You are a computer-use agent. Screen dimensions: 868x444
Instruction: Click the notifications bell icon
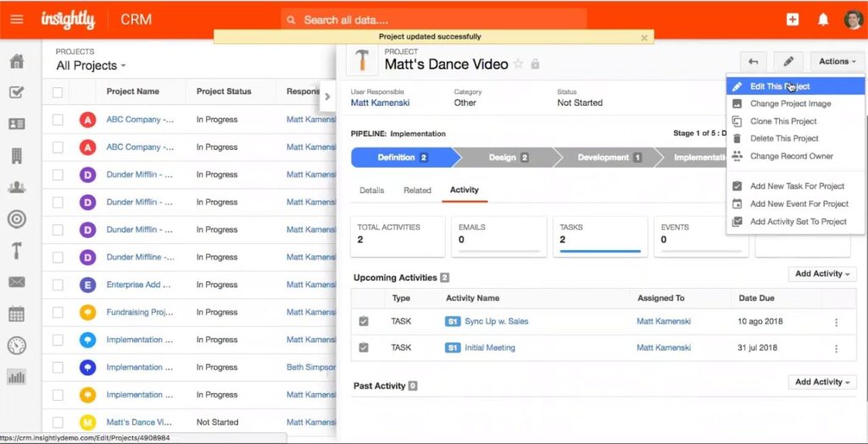coord(822,19)
